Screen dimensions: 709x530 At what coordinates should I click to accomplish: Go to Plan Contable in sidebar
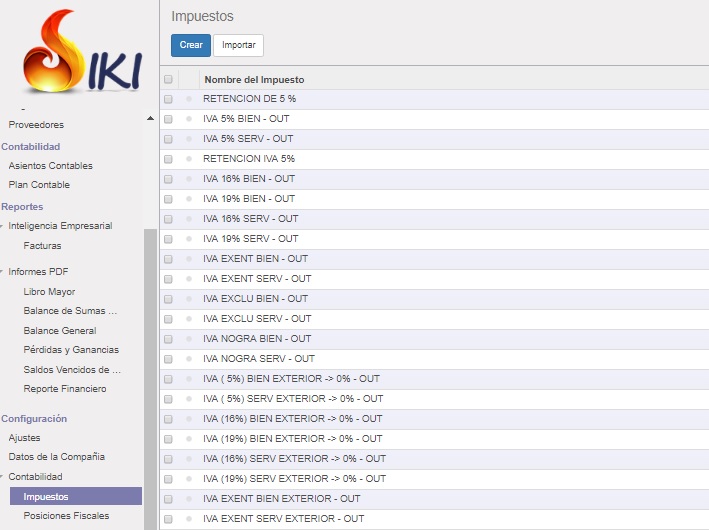coord(39,185)
